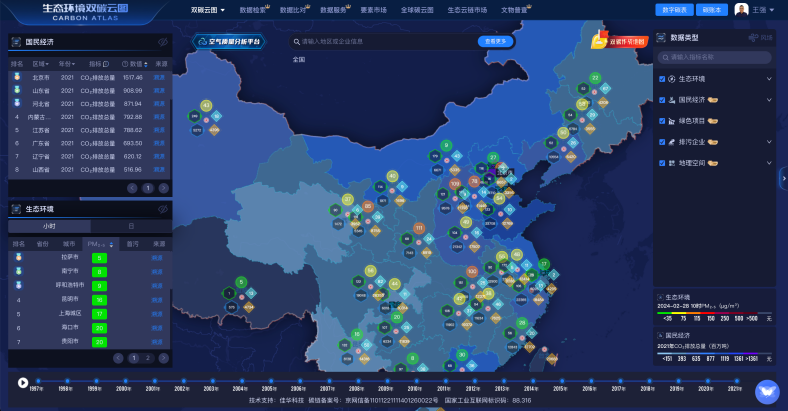The height and width of the screenshot is (411, 788).
Task: Go to previous page of 国民经济 table
Action: click(132, 188)
